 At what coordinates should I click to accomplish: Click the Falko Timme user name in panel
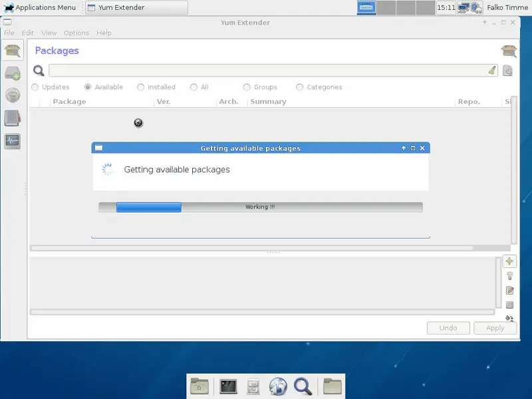(x=507, y=7)
